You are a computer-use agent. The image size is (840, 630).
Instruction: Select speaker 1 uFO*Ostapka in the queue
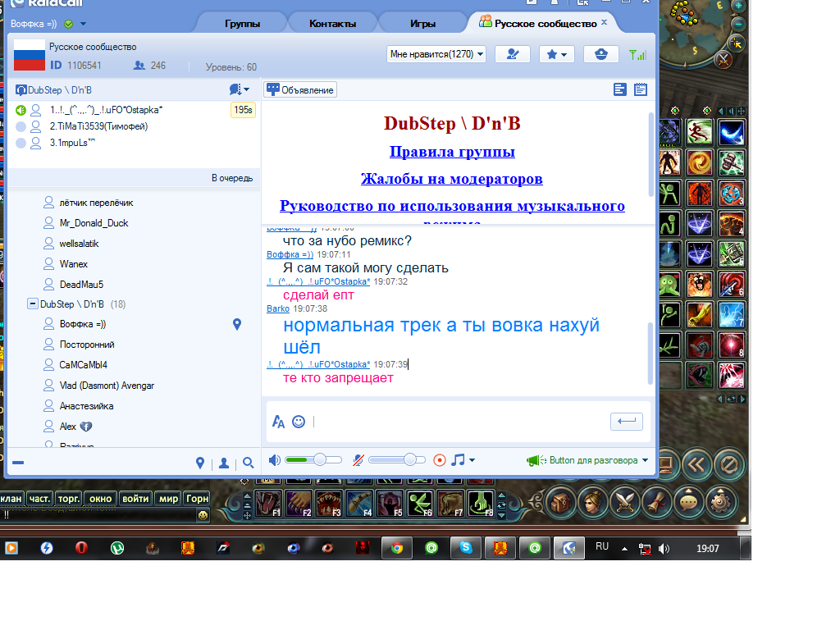(106, 110)
